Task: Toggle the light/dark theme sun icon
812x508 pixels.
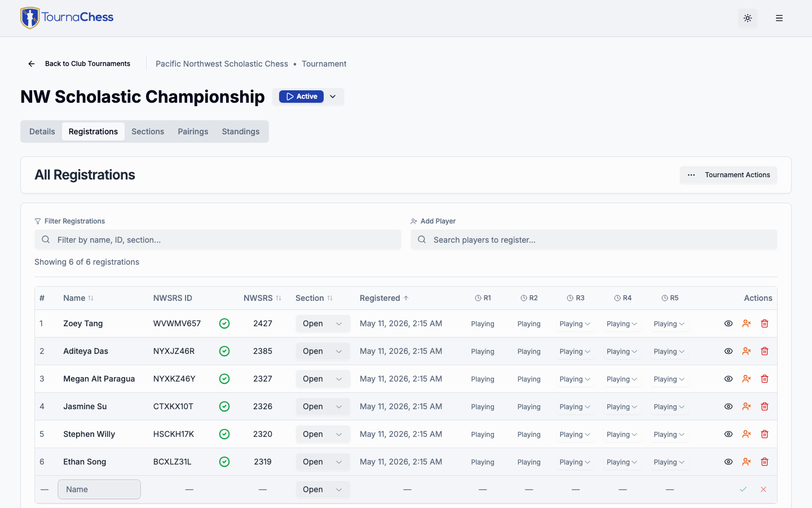Action: coord(748,18)
